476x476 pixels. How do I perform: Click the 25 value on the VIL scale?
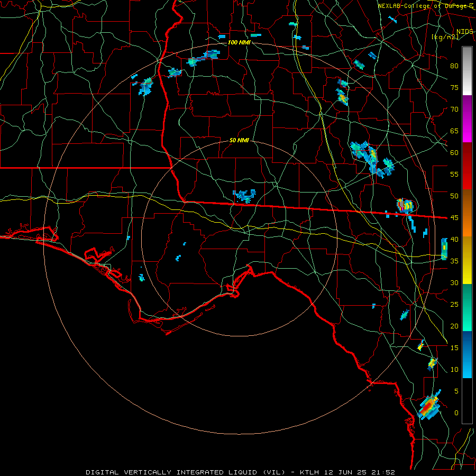(454, 304)
